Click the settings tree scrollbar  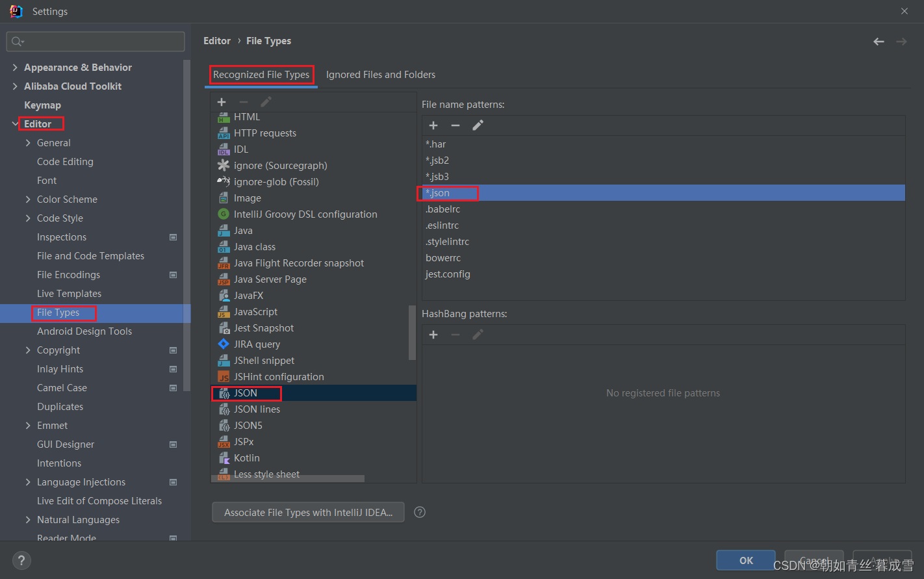click(187, 224)
